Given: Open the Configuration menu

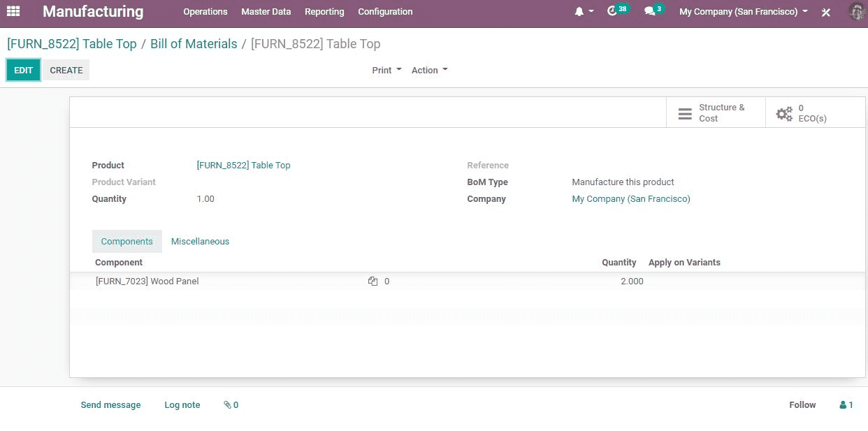Looking at the screenshot, I should pyautogui.click(x=385, y=12).
